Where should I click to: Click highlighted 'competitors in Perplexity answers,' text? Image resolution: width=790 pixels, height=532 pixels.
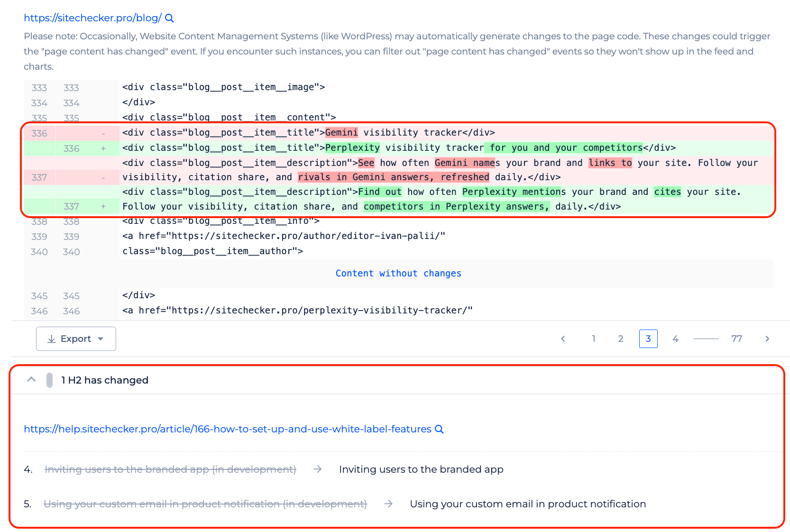coord(457,207)
